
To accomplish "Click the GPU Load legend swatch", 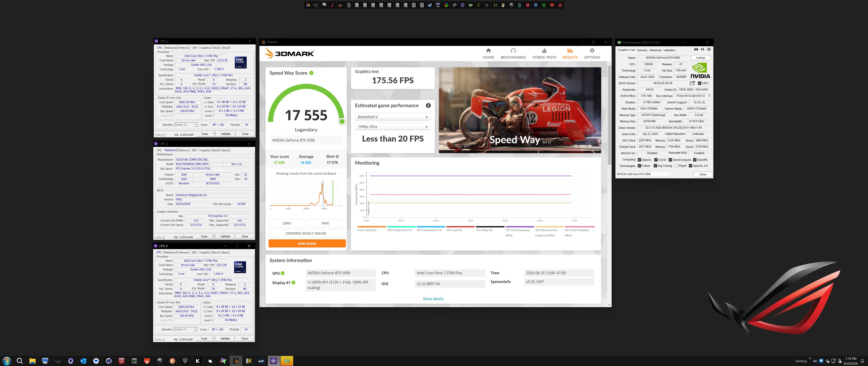I will [x=460, y=227].
